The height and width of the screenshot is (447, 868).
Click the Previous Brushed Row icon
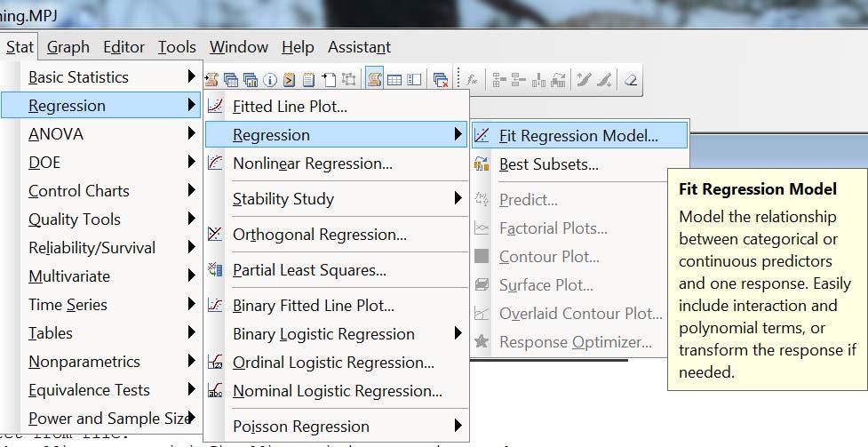(x=584, y=80)
